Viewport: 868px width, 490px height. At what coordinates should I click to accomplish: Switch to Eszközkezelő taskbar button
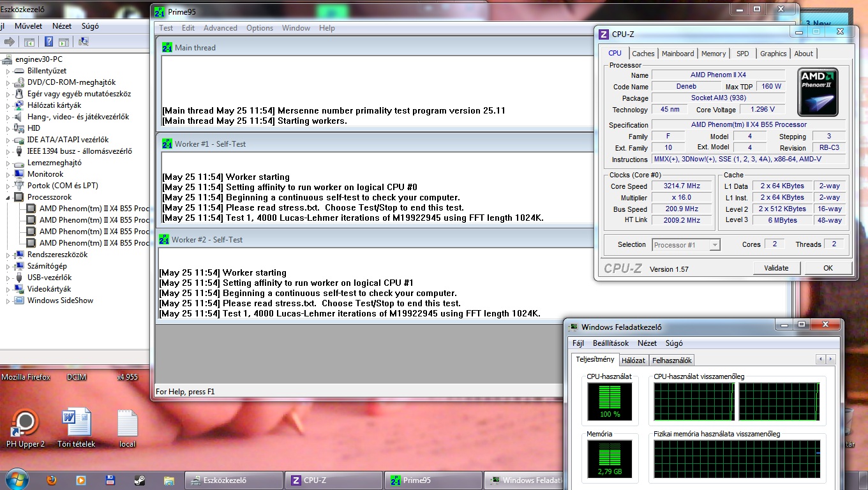234,480
